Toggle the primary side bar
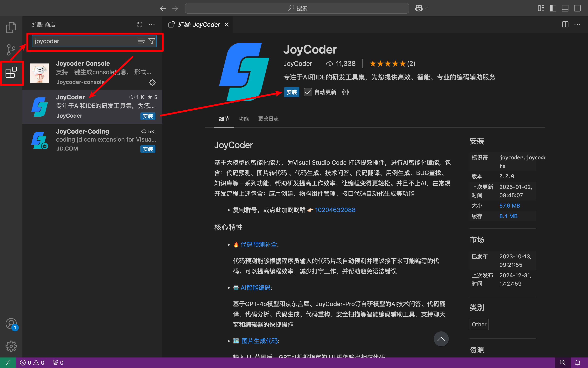The height and width of the screenshot is (368, 588). [x=553, y=8]
